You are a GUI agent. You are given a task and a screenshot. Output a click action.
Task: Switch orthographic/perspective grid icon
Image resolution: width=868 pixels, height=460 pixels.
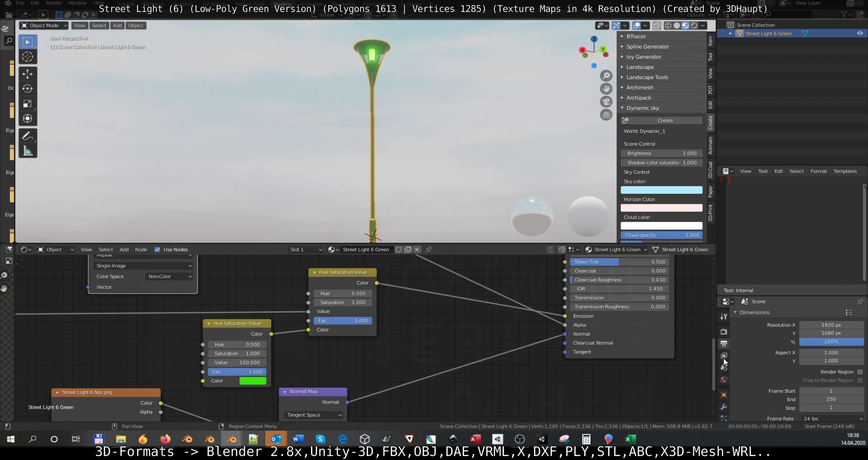pos(606,115)
